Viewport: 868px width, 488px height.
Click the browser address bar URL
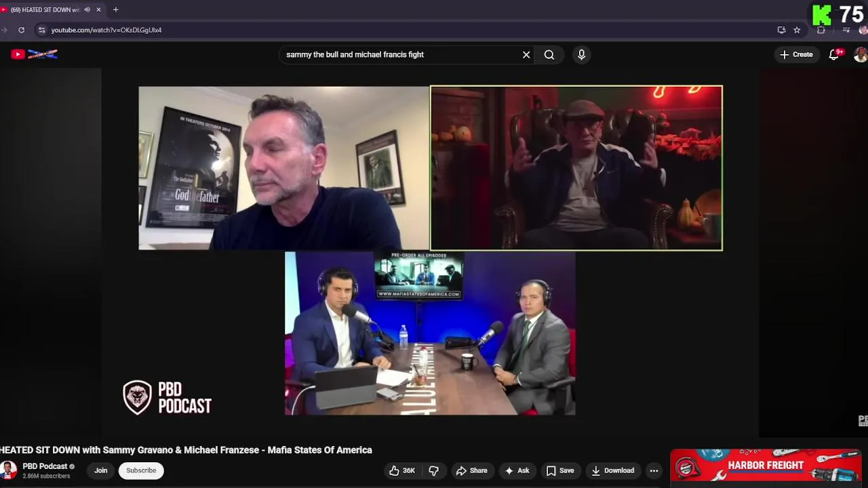pyautogui.click(x=106, y=30)
